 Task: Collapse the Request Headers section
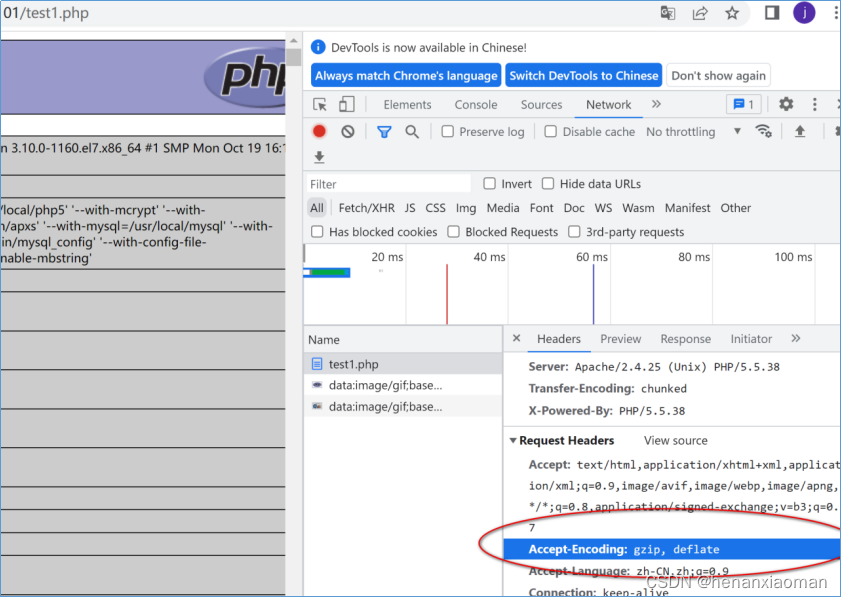513,440
